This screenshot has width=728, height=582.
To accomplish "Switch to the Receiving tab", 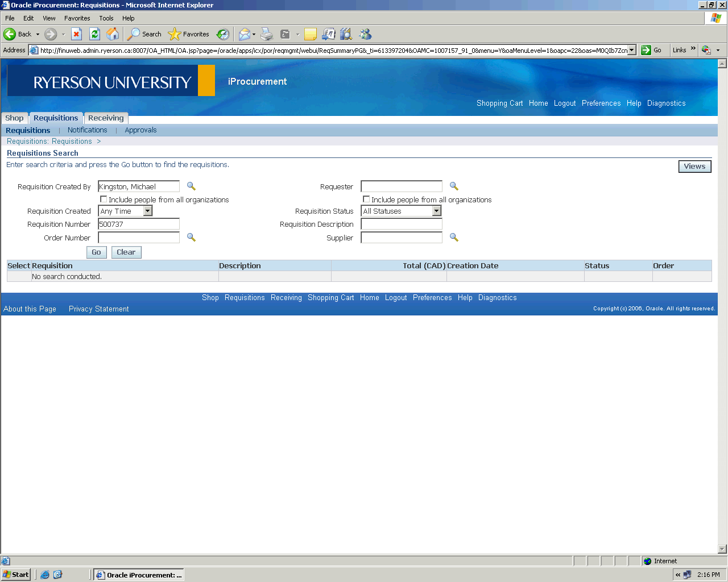I will [x=106, y=118].
